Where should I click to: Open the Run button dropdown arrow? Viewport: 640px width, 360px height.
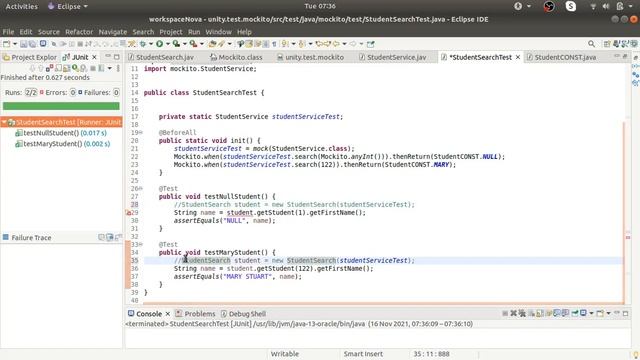(168, 44)
